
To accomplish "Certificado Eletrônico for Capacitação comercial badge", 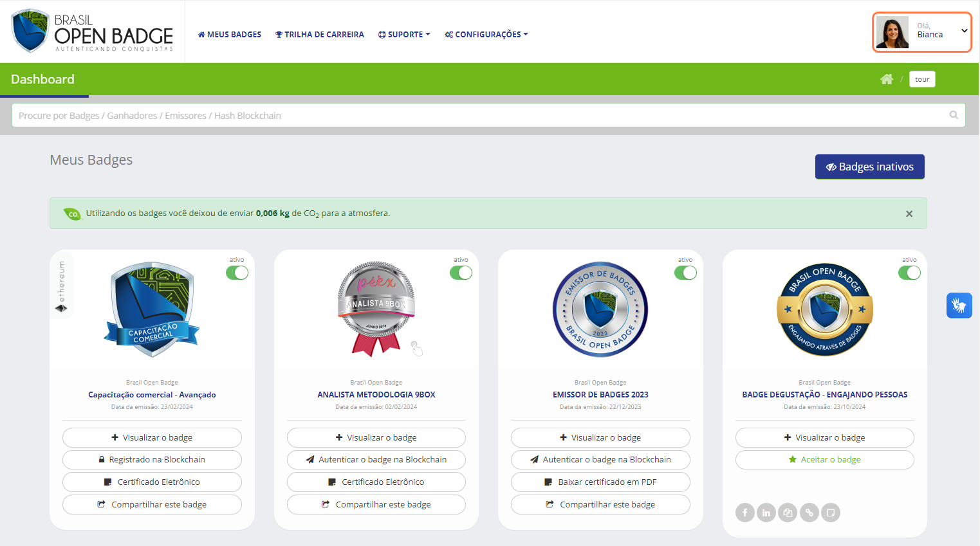I will click(x=152, y=482).
